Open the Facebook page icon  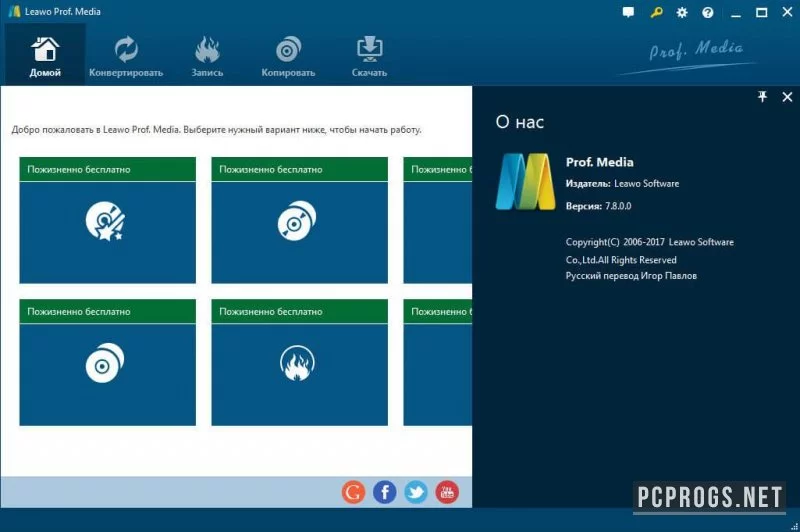[385, 492]
